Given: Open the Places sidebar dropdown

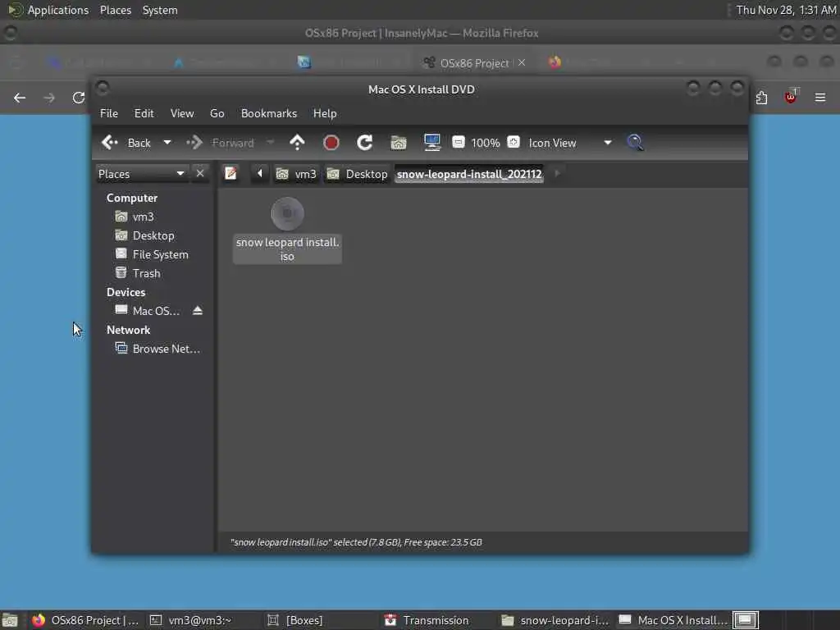Looking at the screenshot, I should pyautogui.click(x=141, y=174).
